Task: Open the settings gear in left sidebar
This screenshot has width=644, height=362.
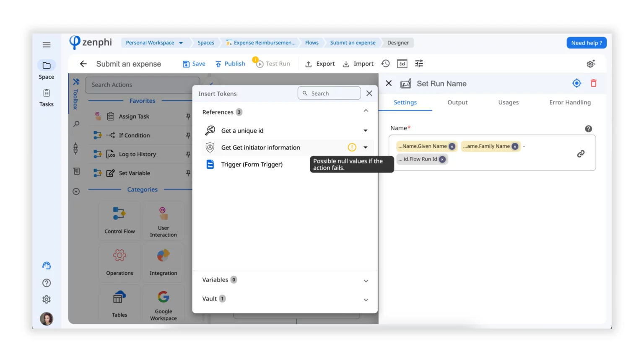Action: point(47,299)
